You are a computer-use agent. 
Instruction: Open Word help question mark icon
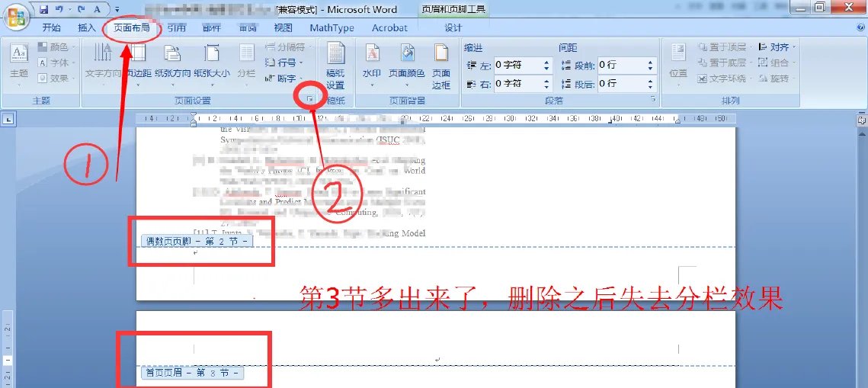[x=860, y=27]
